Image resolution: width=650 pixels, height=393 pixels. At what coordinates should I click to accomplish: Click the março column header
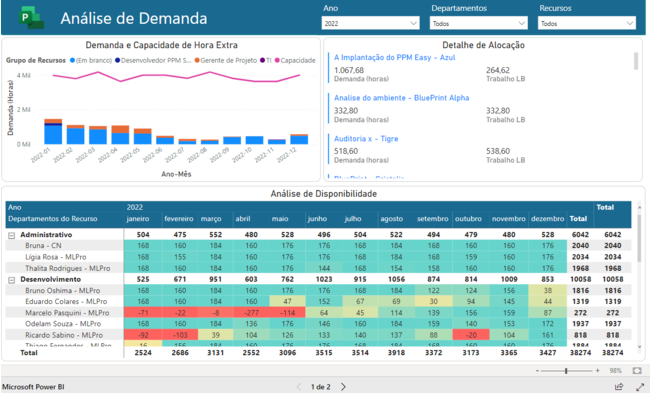pos(211,218)
